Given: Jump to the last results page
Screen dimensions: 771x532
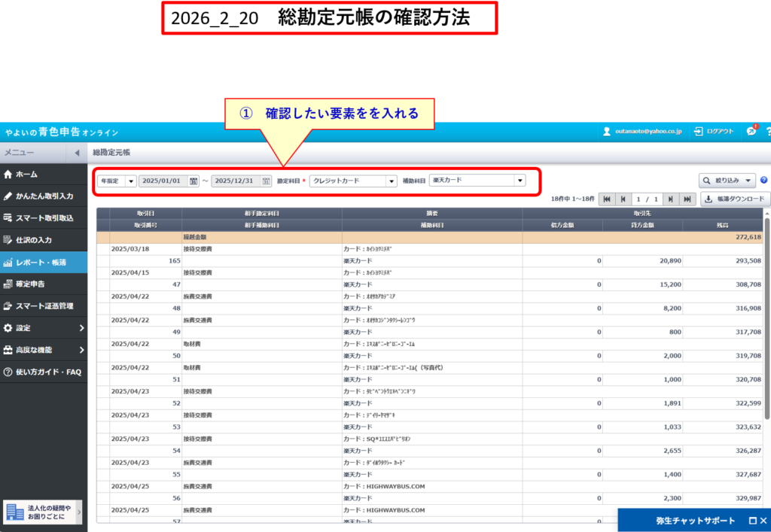Looking at the screenshot, I should [x=687, y=199].
